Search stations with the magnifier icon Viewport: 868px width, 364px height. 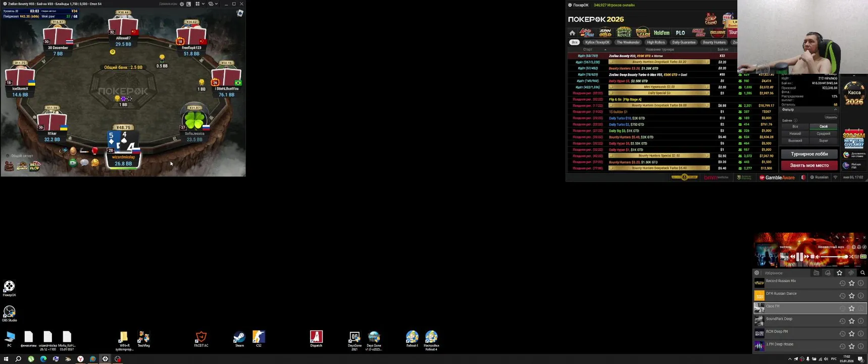[862, 273]
